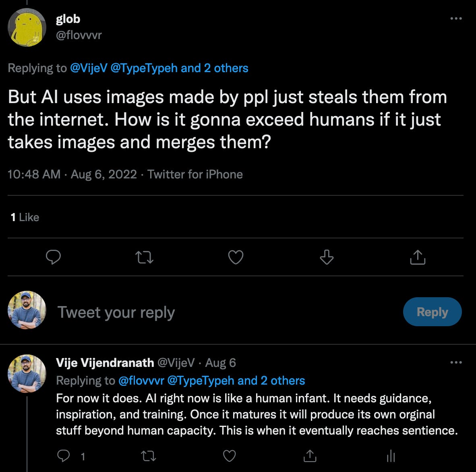Open more options menu for glob's tweet
The height and width of the screenshot is (472, 476).
(x=456, y=19)
